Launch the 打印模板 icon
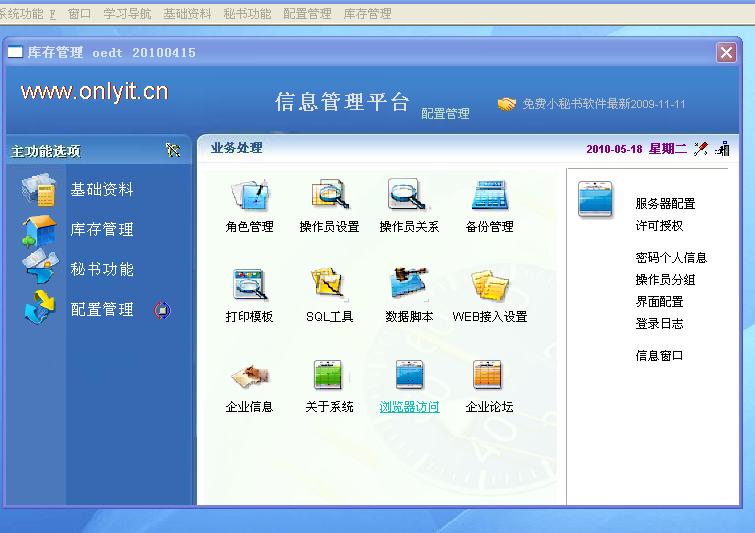Viewport: 755px width, 533px height. (249, 286)
